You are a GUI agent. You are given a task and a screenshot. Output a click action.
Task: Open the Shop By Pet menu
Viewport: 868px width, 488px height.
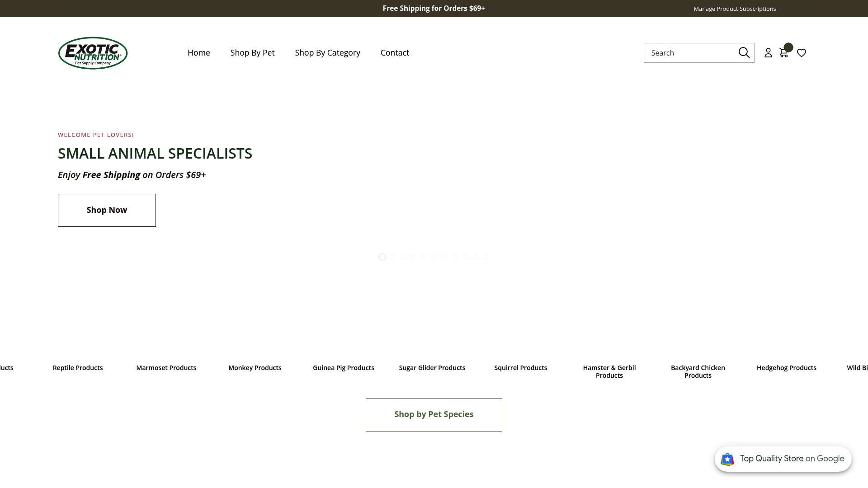pos(252,53)
